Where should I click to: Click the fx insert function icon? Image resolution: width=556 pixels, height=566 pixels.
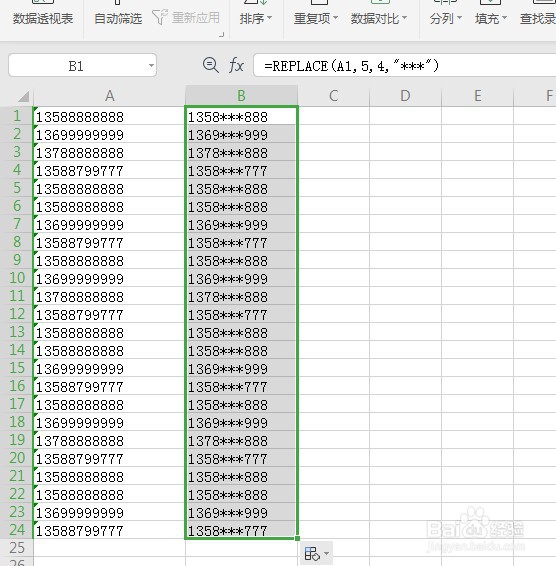236,66
